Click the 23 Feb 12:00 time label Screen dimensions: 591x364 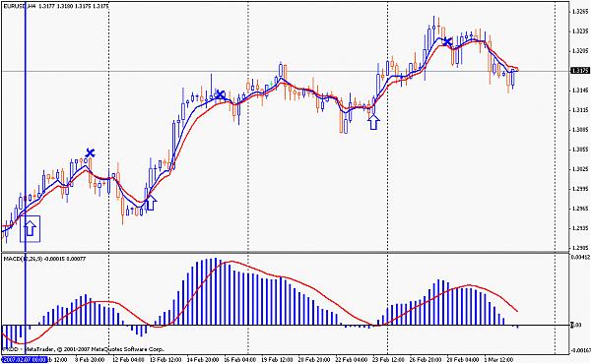coord(389,360)
